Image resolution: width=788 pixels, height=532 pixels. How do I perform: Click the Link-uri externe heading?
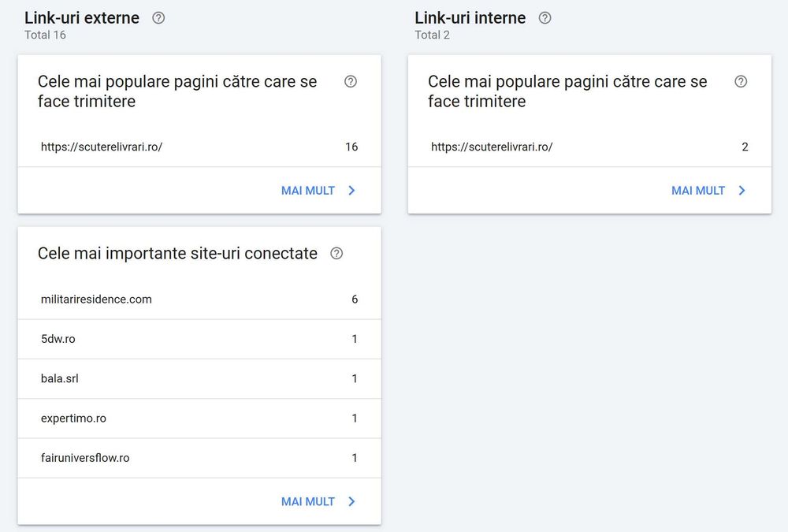[82, 17]
